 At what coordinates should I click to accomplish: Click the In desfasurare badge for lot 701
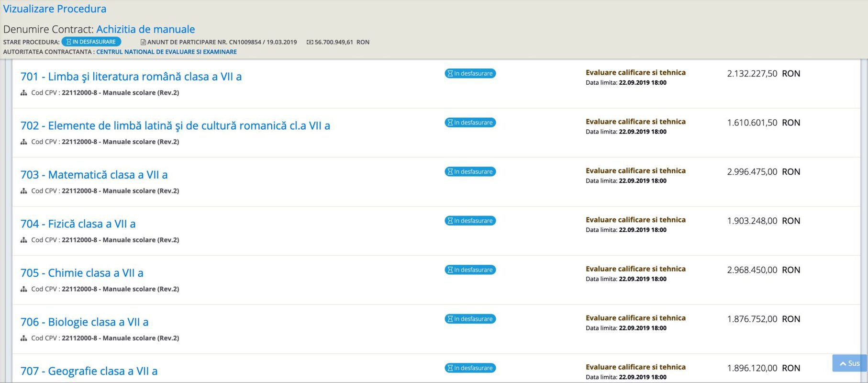470,73
